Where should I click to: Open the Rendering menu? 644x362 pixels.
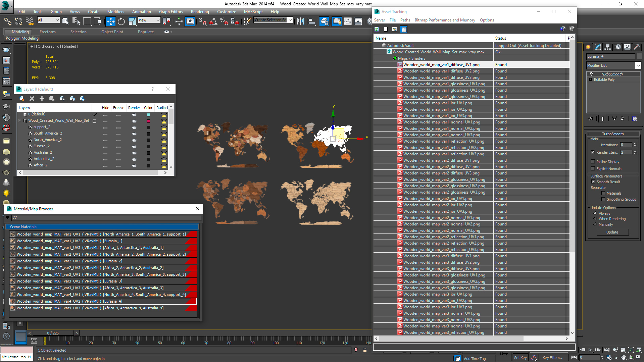click(200, 11)
